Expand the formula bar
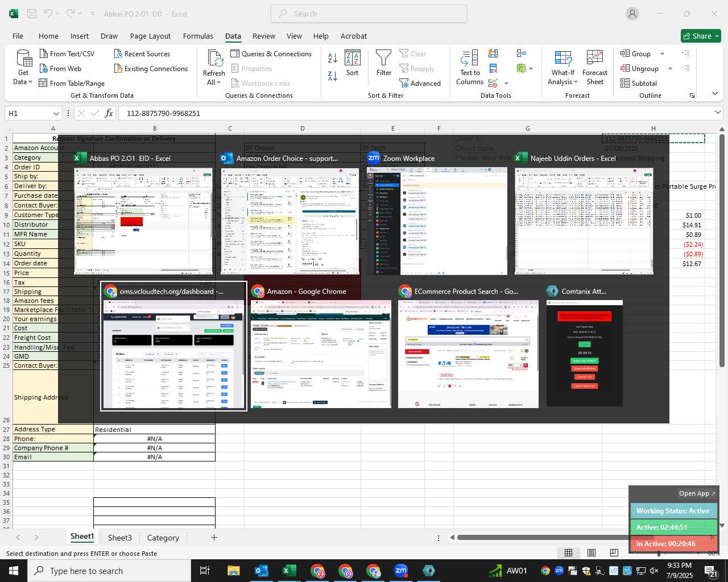Screen dimensions: 728x582 718,113
